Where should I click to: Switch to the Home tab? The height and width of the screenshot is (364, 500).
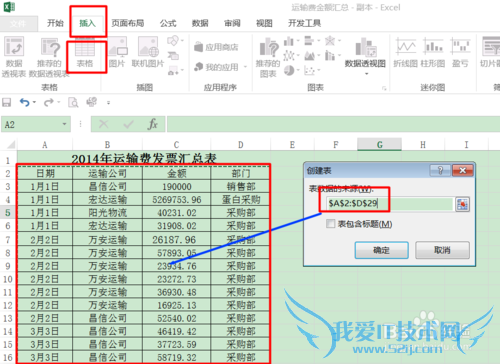[x=55, y=23]
